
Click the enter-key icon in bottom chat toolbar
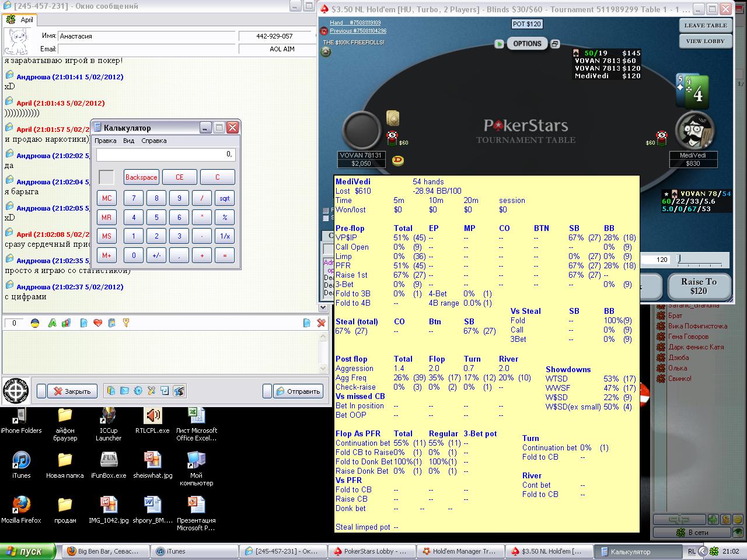coord(165,391)
